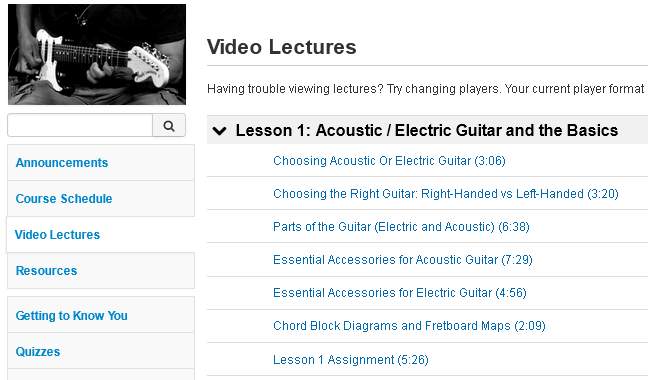Click the guitar course thumbnail image
Viewport: 648px width, 380px height.
97,54
